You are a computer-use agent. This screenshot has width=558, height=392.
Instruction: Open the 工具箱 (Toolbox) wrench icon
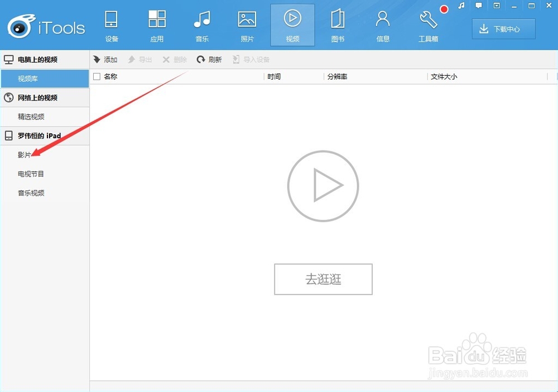pos(428,19)
